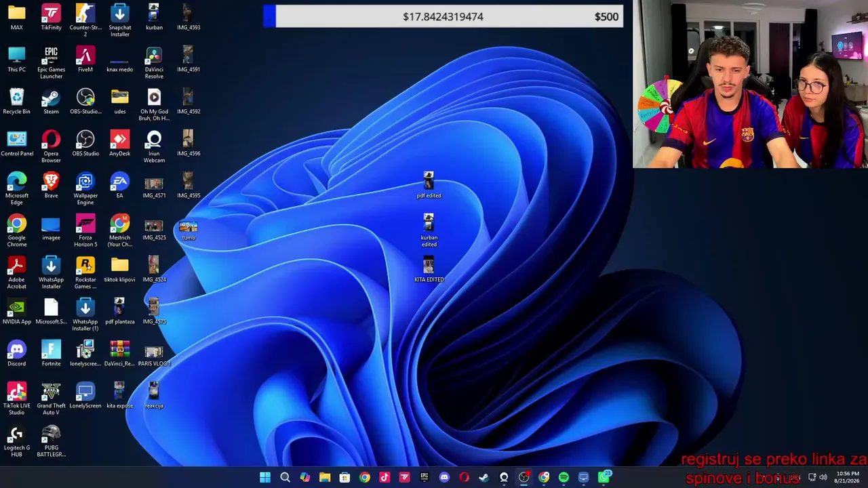Click the pdf edited file icon

click(429, 184)
